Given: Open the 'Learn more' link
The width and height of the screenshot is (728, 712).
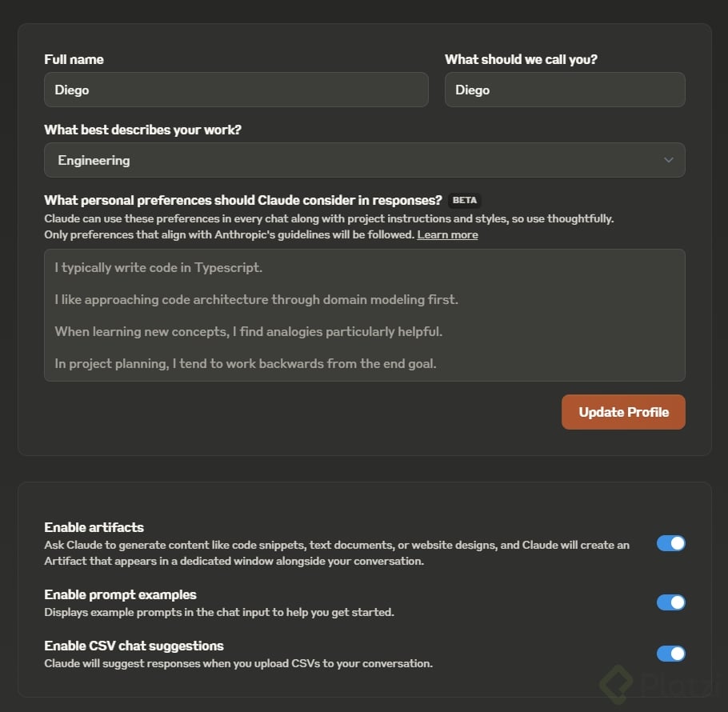Looking at the screenshot, I should click(x=447, y=234).
